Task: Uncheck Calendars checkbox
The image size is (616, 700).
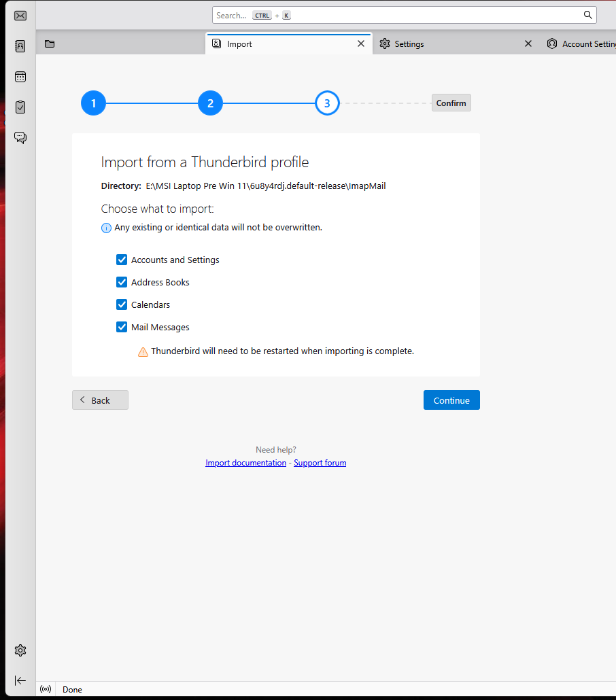Action: (122, 304)
